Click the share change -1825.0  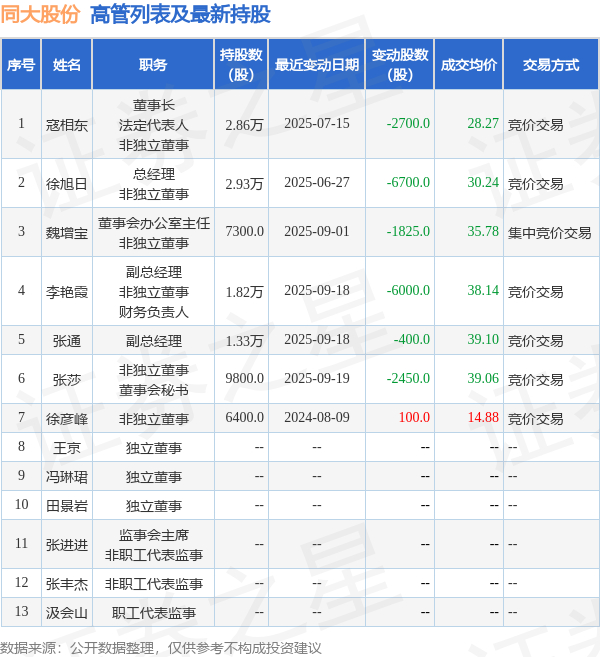click(408, 231)
